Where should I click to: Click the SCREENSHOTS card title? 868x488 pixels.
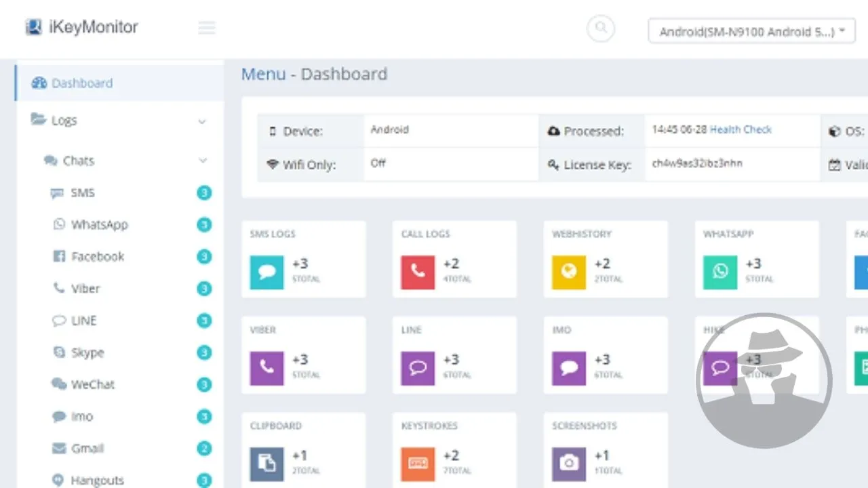click(x=585, y=426)
